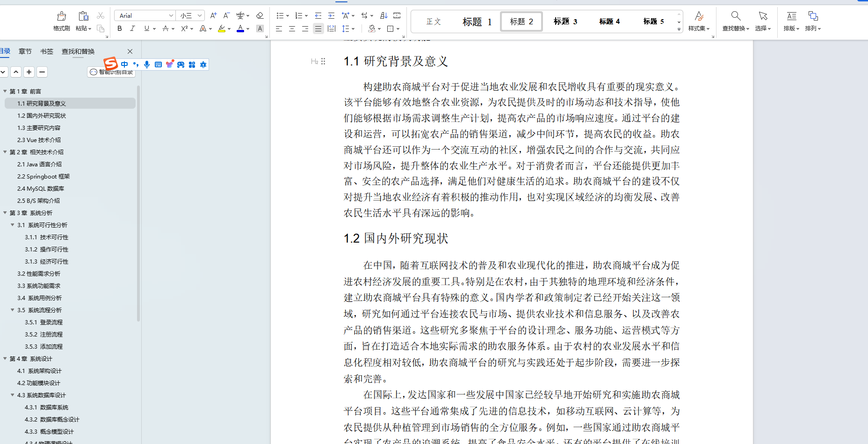Toggle strikethrough text formatting
The image size is (868, 444).
coord(166,29)
